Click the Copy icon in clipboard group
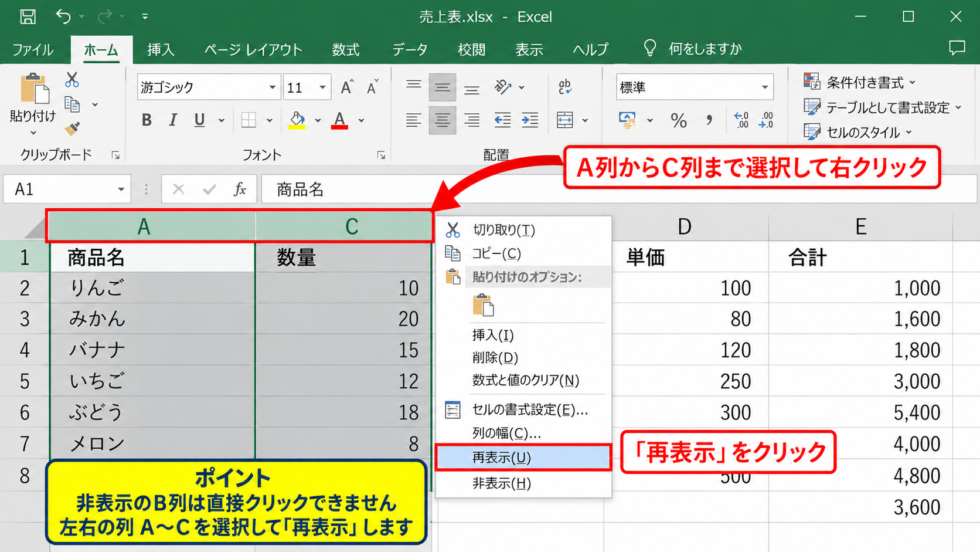 [x=72, y=104]
